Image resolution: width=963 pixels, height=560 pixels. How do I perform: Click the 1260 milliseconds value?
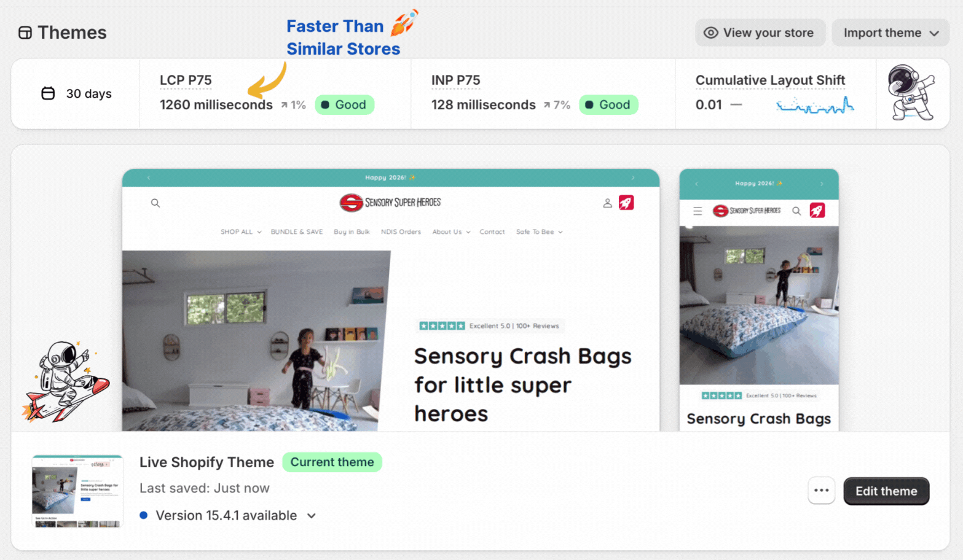(x=216, y=105)
